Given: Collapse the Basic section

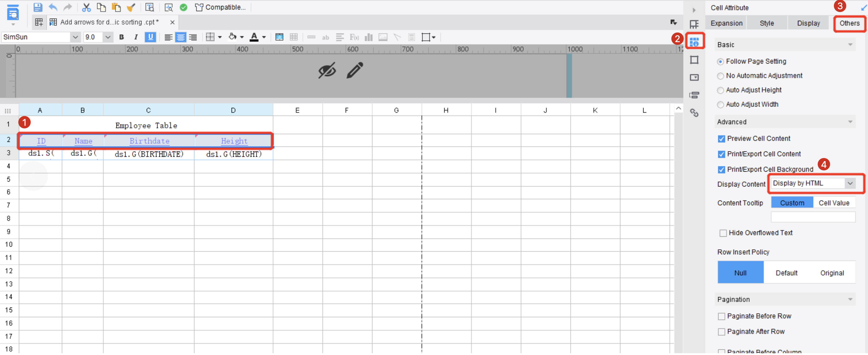Looking at the screenshot, I should (850, 45).
